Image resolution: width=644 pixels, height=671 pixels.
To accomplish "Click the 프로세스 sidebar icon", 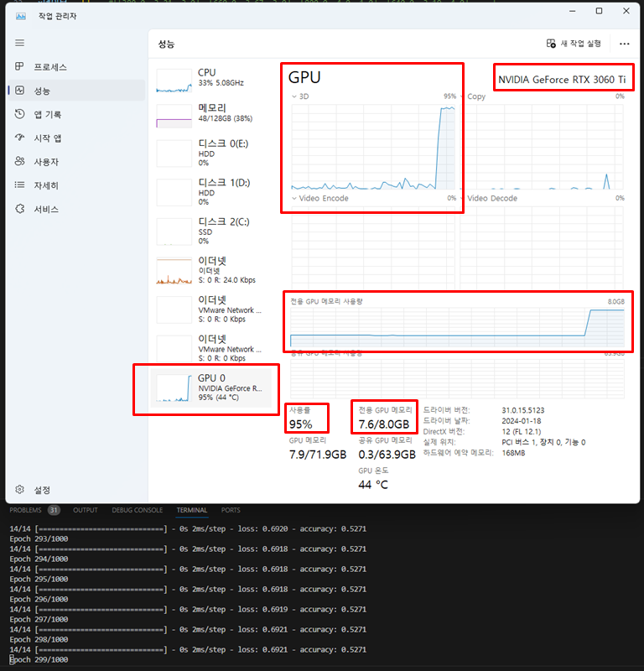I will 19,66.
